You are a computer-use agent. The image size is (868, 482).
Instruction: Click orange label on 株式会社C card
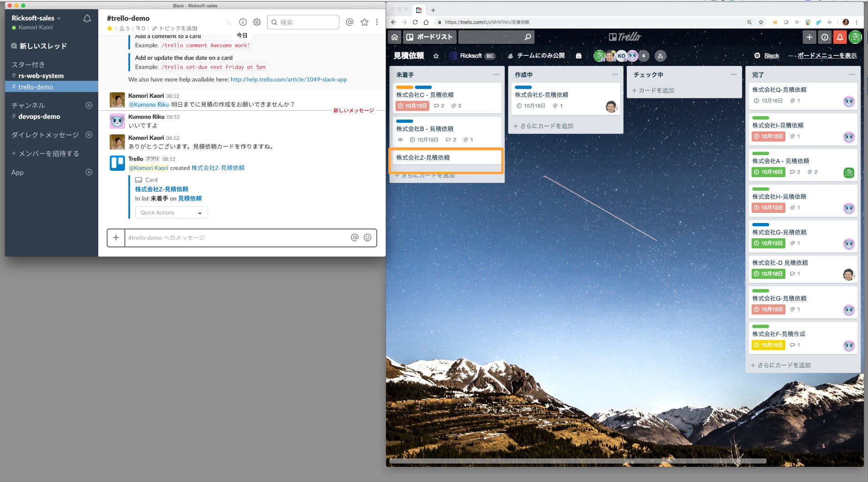(x=404, y=87)
